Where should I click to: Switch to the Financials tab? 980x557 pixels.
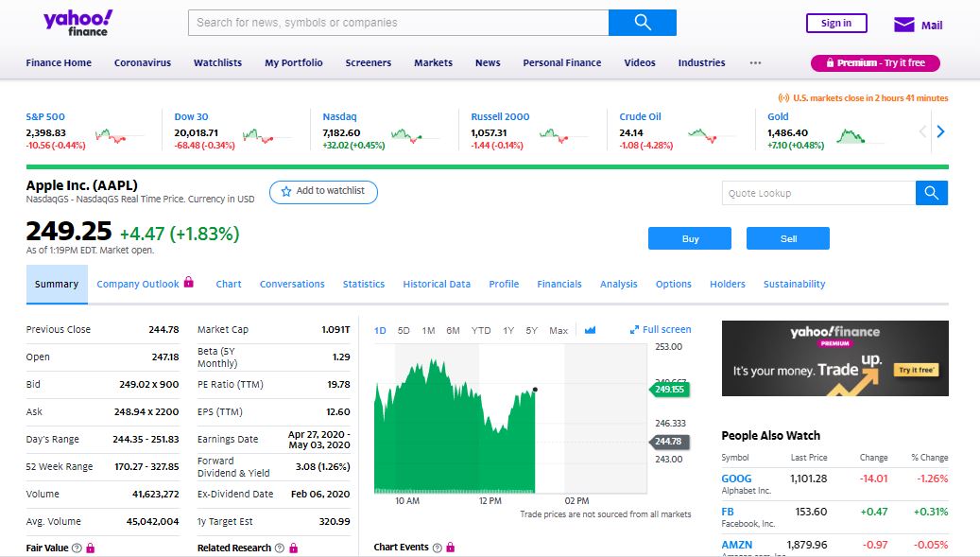[559, 284]
